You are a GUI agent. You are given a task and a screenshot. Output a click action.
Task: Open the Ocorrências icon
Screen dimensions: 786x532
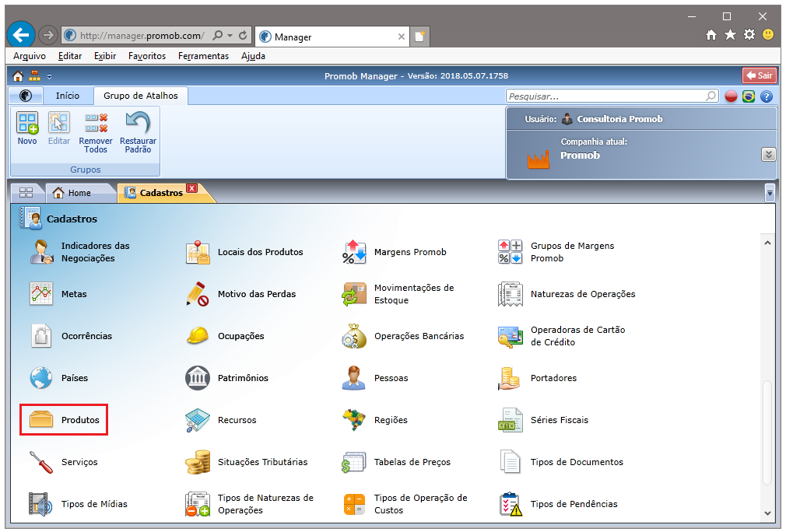click(41, 336)
